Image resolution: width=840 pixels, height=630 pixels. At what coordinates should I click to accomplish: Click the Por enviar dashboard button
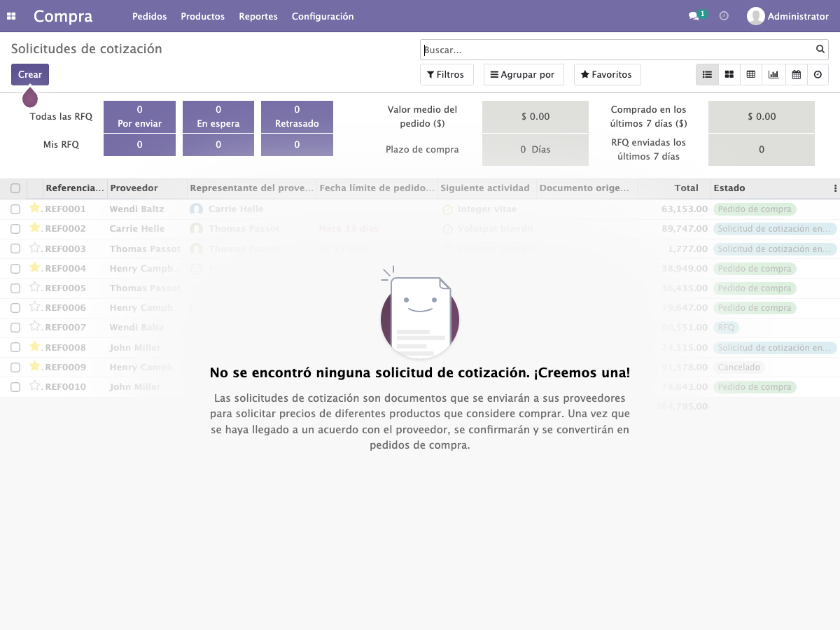pos(139,116)
